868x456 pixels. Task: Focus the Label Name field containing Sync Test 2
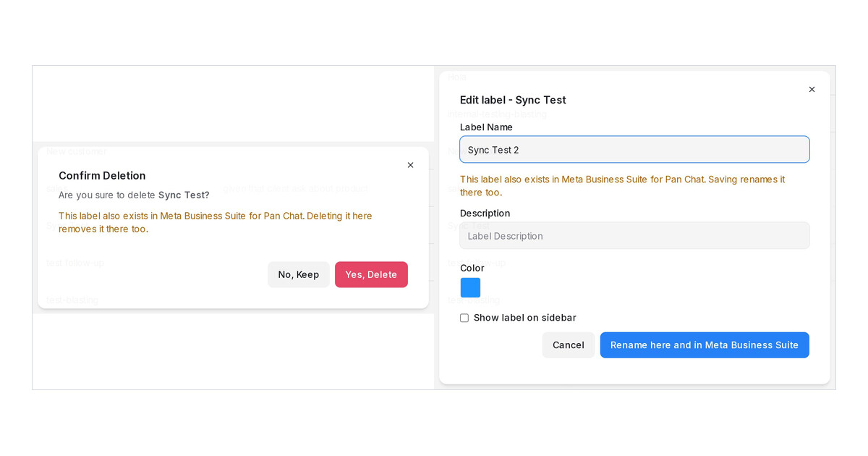[x=634, y=150]
